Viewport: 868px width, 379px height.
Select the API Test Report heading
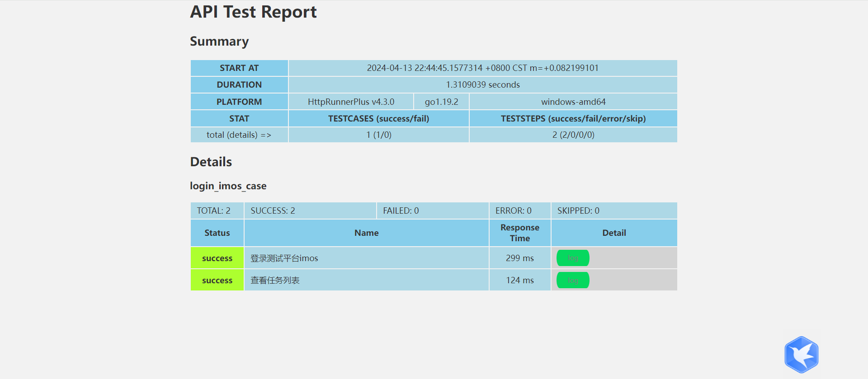(x=253, y=12)
